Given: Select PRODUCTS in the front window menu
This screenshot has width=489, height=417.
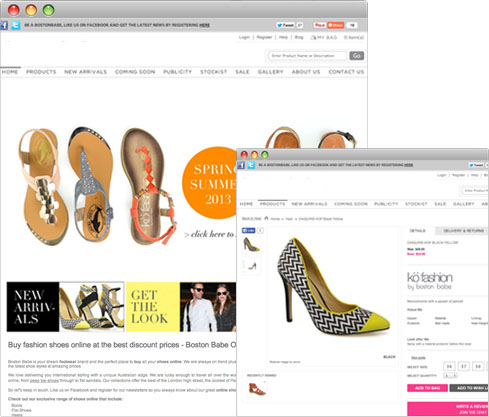Looking at the screenshot, I should 272,204.
